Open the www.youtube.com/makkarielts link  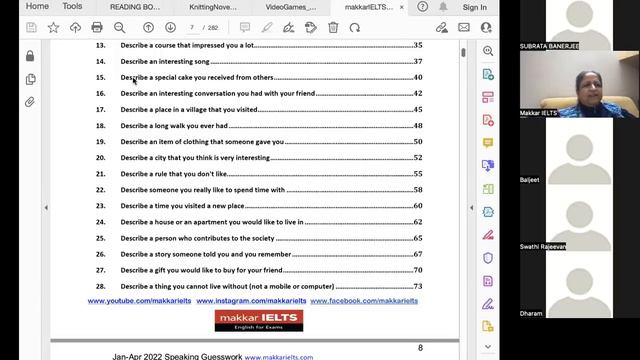[x=139, y=301]
